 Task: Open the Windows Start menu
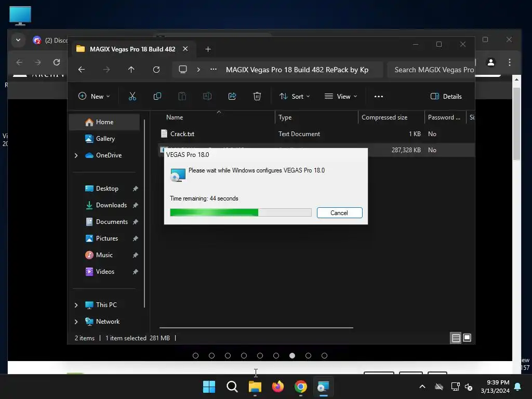click(x=209, y=387)
